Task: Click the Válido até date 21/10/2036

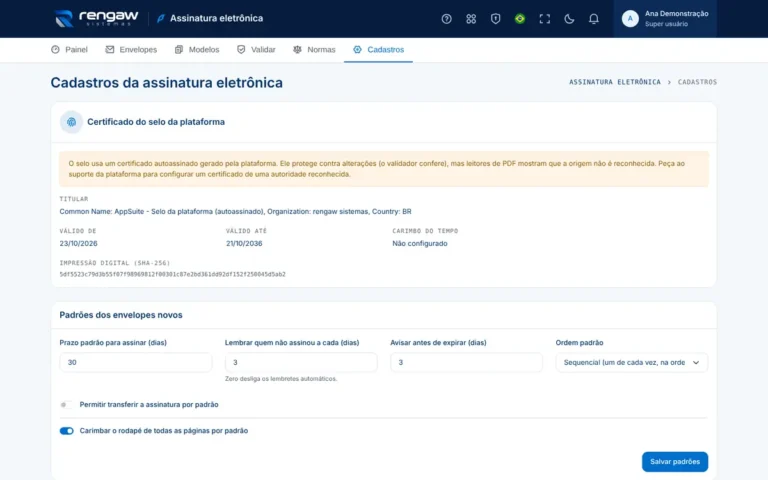Action: click(x=244, y=243)
